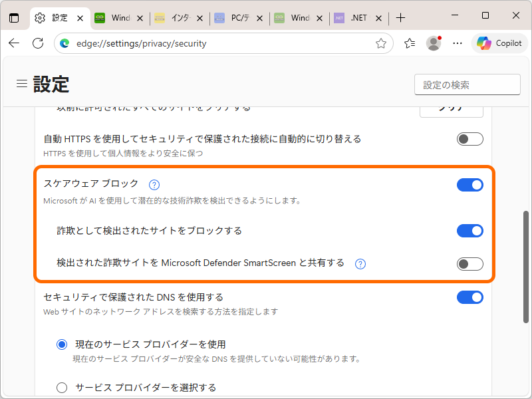Screen dimensions: 532x399
Task: Enable sharing detected fraud sites with SmartScreen
Action: (x=470, y=263)
